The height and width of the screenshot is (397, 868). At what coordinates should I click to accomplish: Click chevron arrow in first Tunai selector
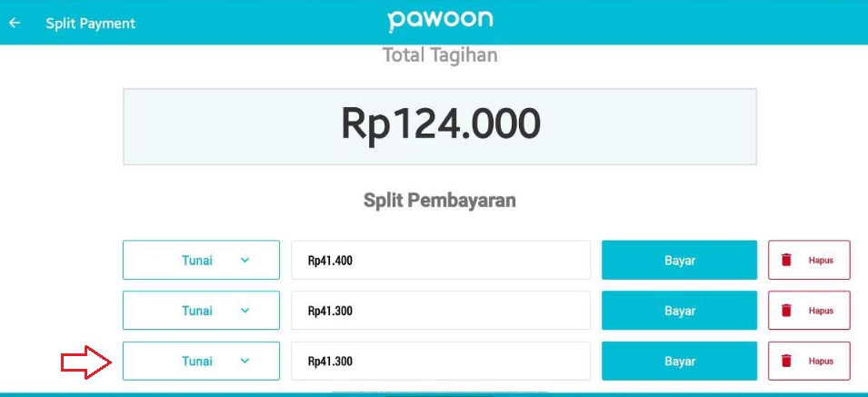[245, 260]
